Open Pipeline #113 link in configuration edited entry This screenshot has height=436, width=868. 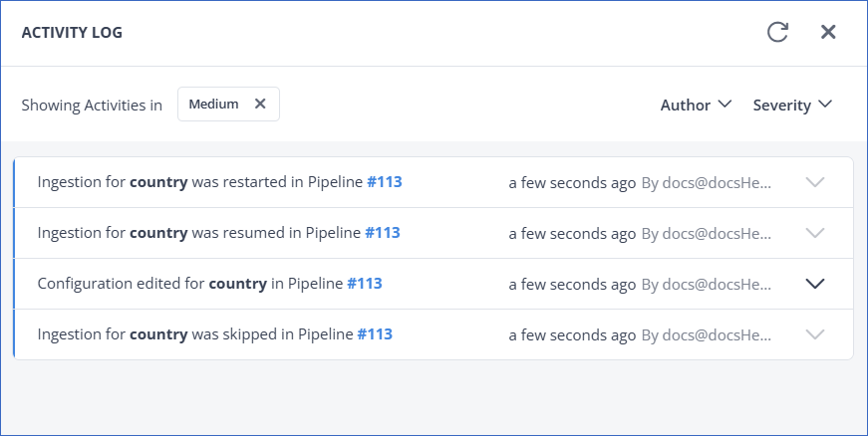(365, 284)
